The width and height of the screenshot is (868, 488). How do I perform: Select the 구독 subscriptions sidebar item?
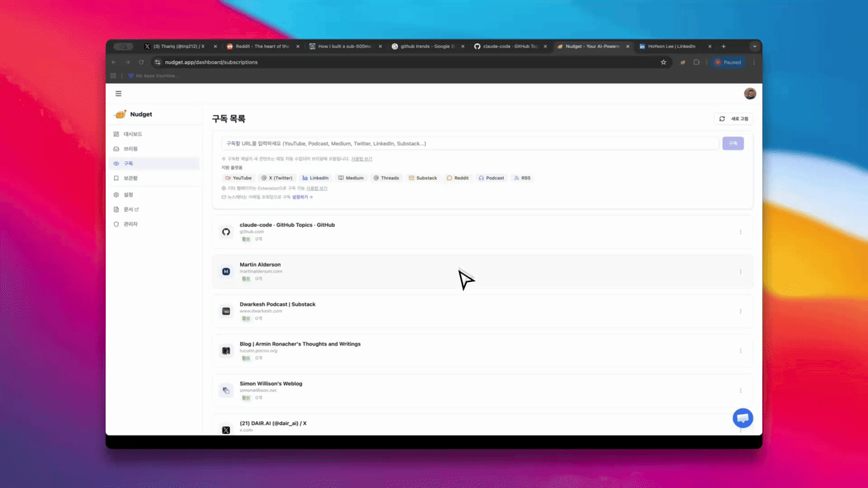click(x=154, y=163)
